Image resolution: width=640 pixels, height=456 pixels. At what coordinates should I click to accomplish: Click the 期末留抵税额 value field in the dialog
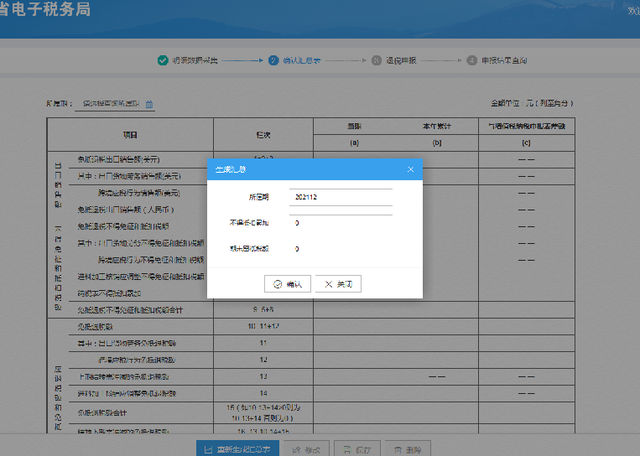[x=341, y=249]
